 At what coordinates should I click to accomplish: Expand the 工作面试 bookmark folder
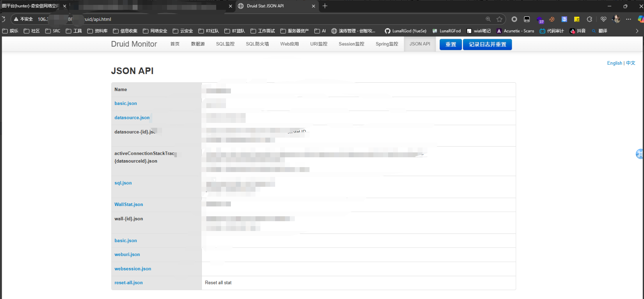click(x=263, y=31)
